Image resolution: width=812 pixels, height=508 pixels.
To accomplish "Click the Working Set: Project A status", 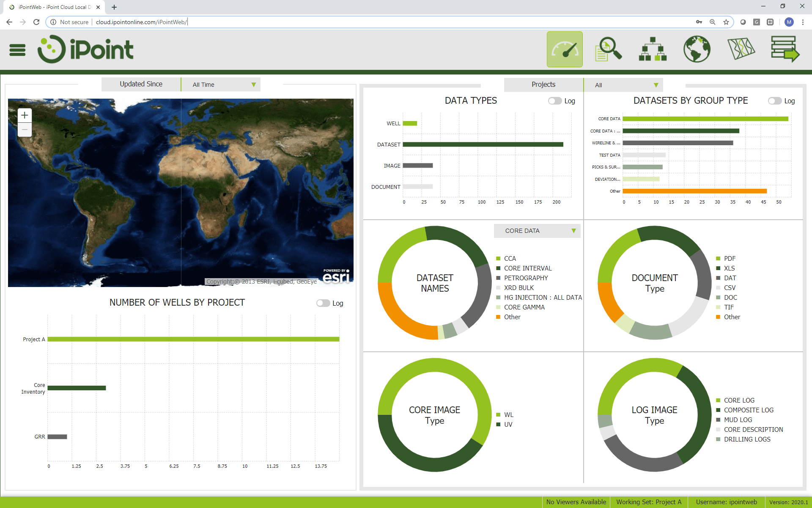I will pyautogui.click(x=649, y=502).
